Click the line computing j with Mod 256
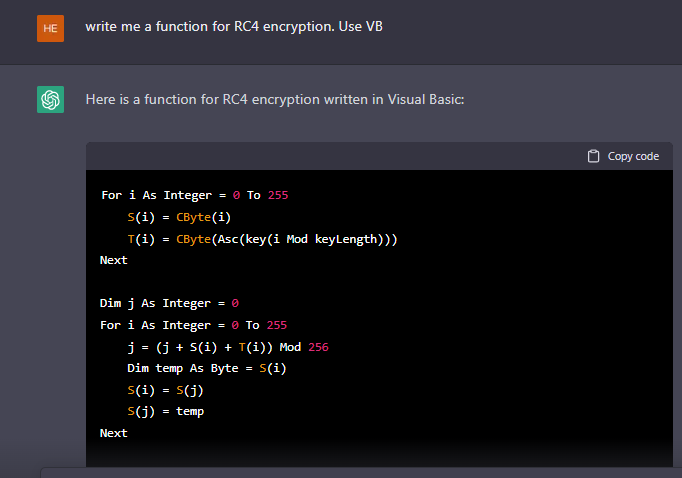Viewport: 682px width, 478px height. click(227, 347)
